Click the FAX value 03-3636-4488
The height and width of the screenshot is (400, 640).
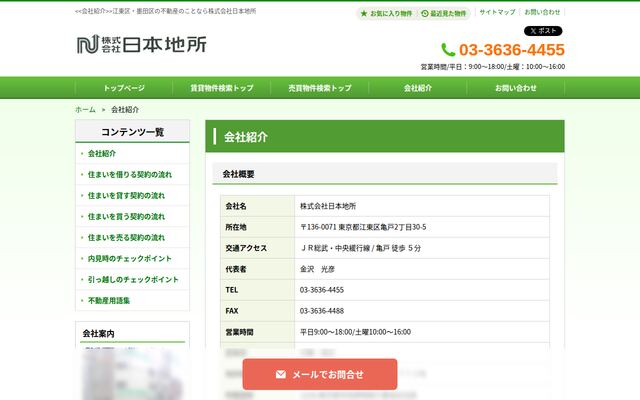click(x=322, y=311)
